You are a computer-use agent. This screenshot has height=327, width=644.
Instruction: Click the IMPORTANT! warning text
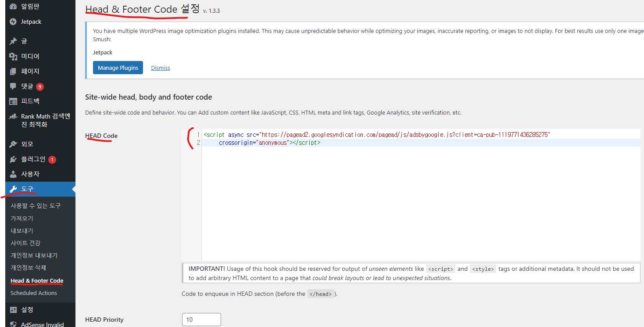pos(207,269)
